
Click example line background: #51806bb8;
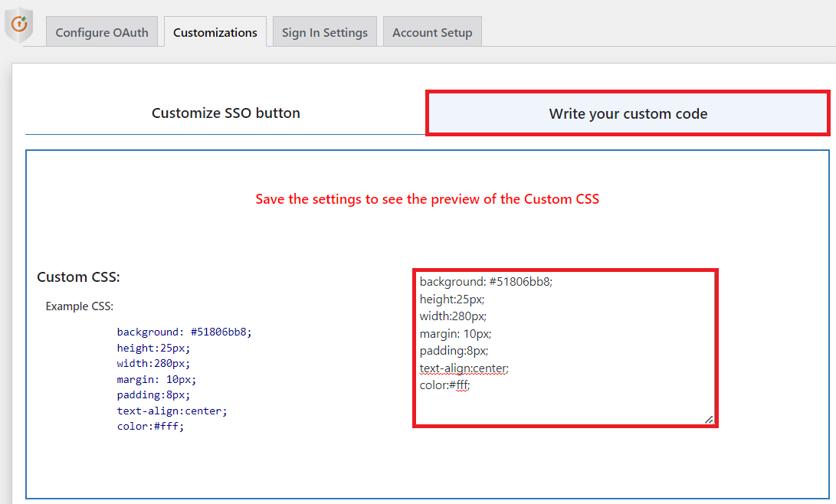coord(184,332)
